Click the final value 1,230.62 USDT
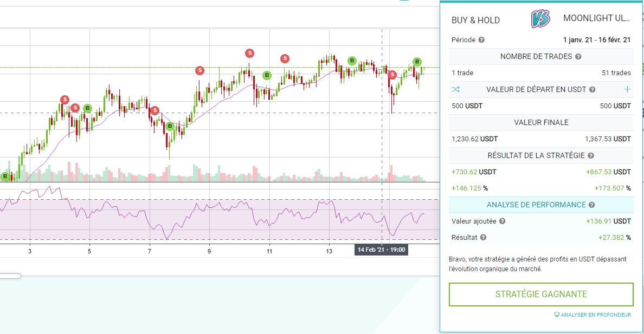Image resolution: width=644 pixels, height=334 pixels. pyautogui.click(x=475, y=139)
